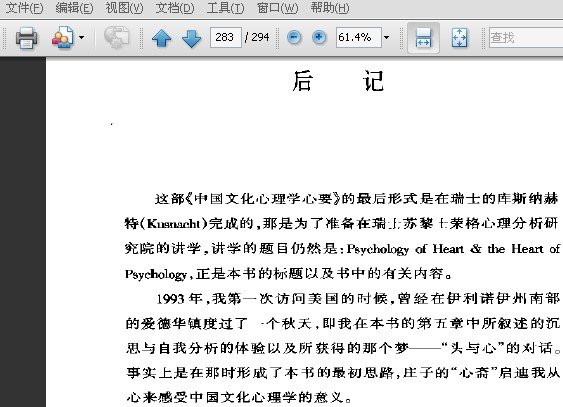Zoom out with the minus icon
Screen dimensions: 563x407
[294, 37]
